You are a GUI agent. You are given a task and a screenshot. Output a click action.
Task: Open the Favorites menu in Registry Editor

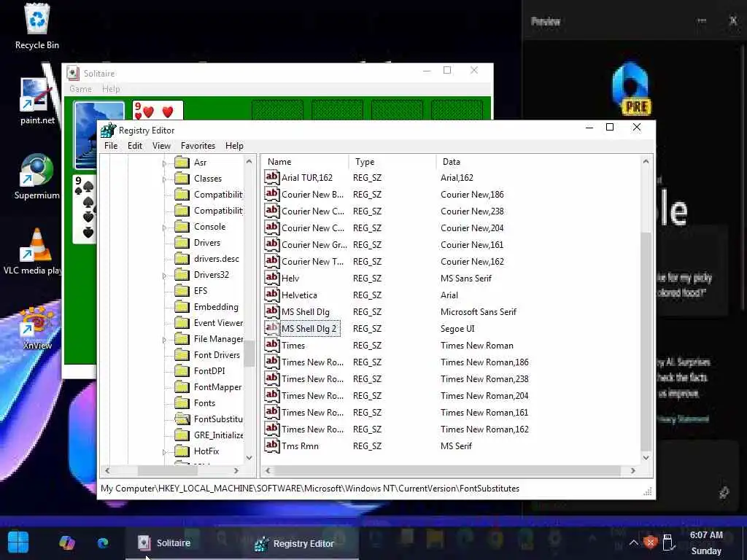pos(198,146)
